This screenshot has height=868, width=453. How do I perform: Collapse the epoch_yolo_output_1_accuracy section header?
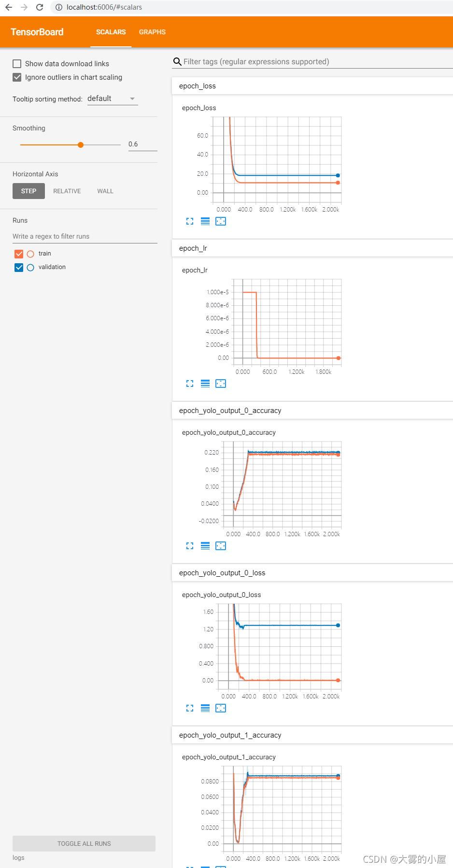(x=312, y=735)
